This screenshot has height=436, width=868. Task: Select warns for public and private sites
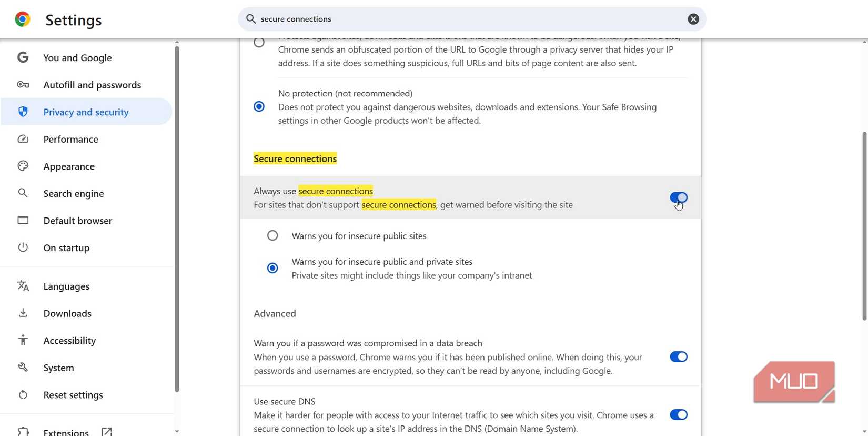(x=272, y=268)
